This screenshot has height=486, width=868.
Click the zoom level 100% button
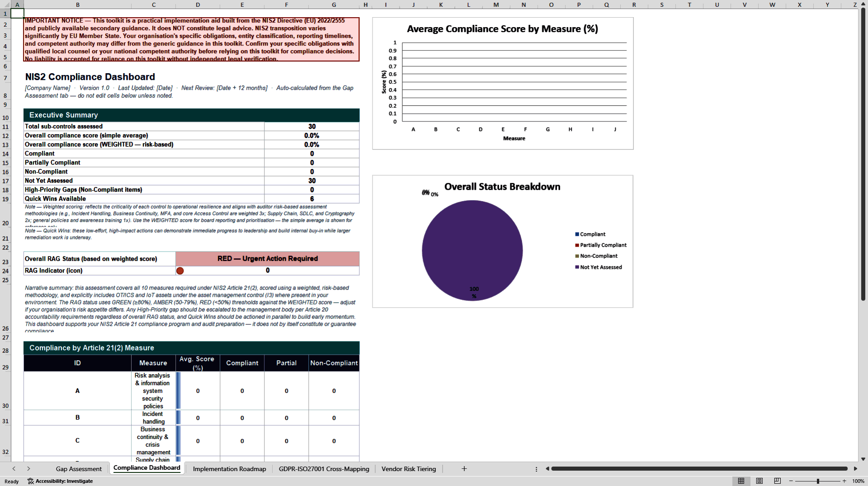[x=858, y=481]
